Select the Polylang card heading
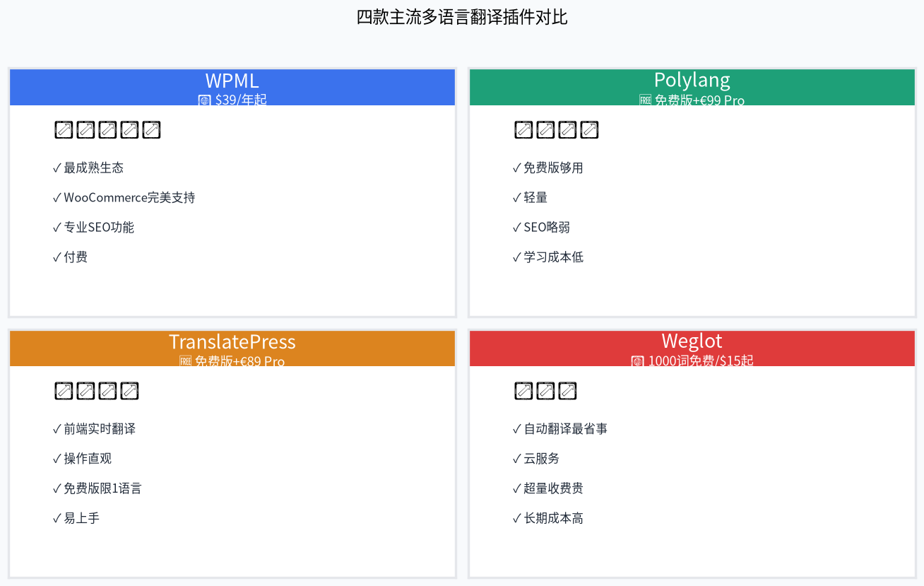The height and width of the screenshot is (586, 924). 692,80
